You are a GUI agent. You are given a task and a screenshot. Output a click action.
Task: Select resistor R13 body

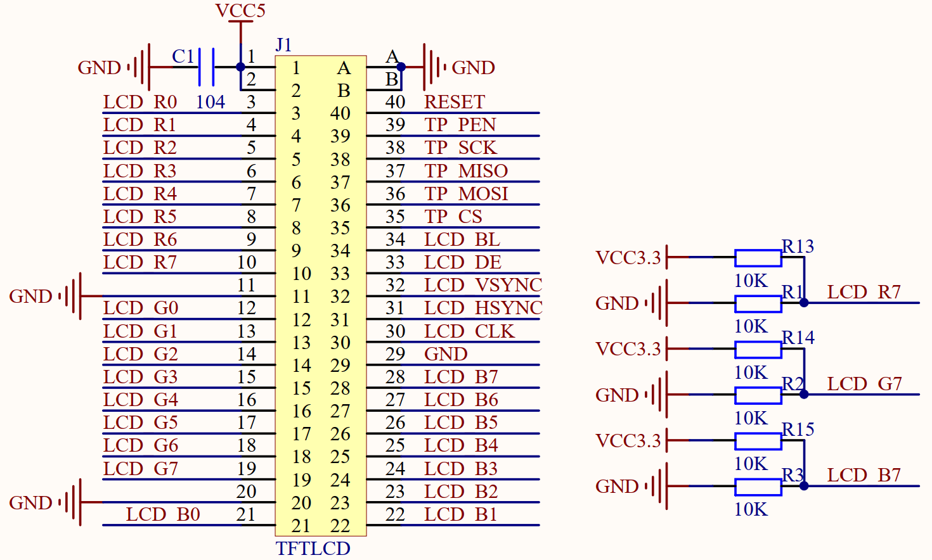click(x=758, y=258)
